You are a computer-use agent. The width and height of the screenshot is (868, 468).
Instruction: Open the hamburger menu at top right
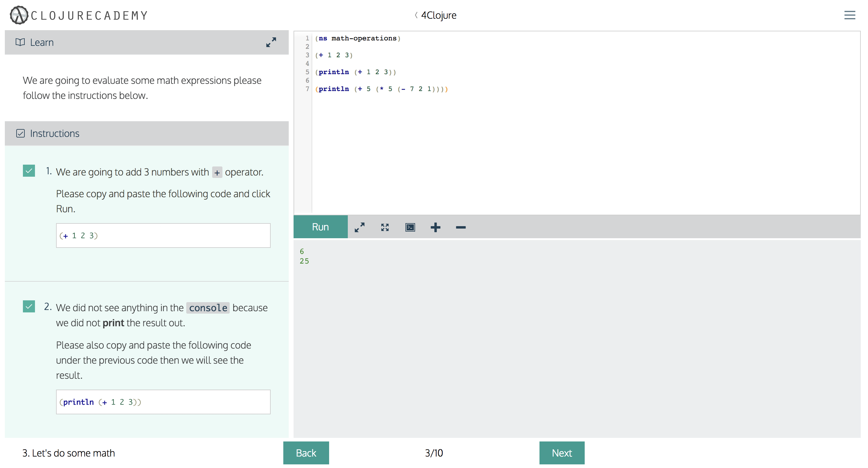850,15
